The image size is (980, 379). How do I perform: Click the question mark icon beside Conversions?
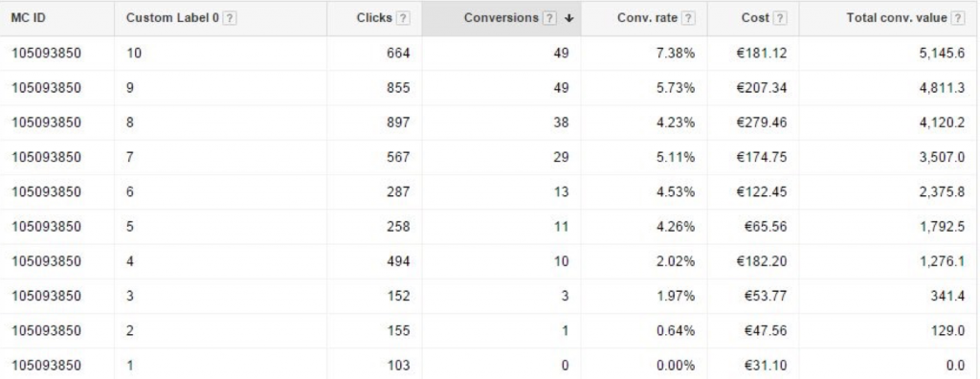[x=549, y=18]
